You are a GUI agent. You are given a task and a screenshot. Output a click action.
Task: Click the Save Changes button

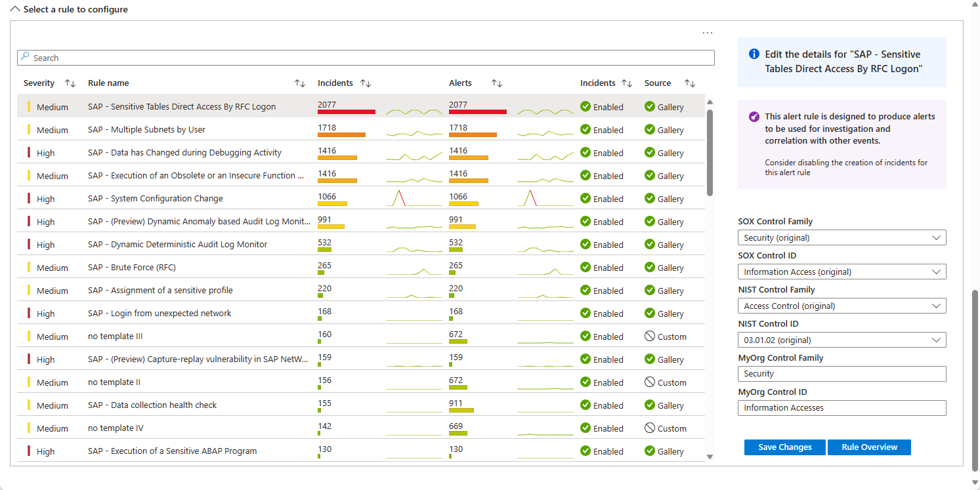point(784,447)
